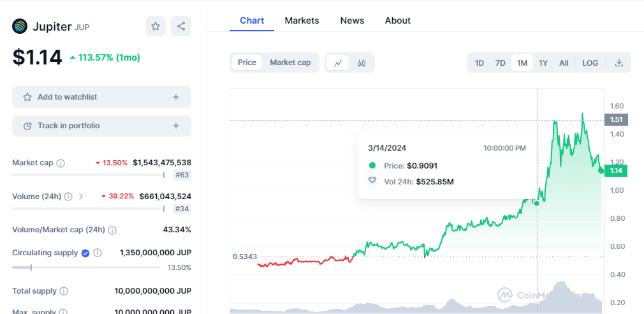Click the 1.51 price axis marker
644x314 pixels.
tap(616, 119)
